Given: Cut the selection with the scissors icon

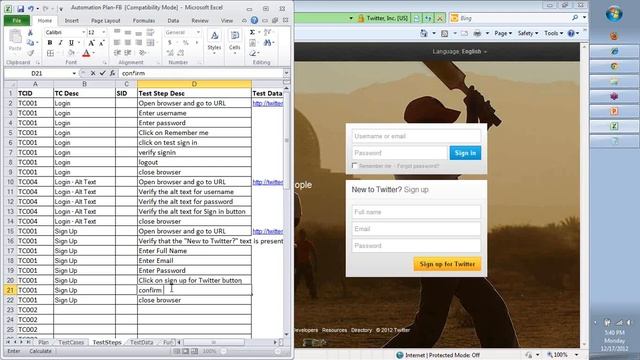Looking at the screenshot, I should (x=30, y=33).
